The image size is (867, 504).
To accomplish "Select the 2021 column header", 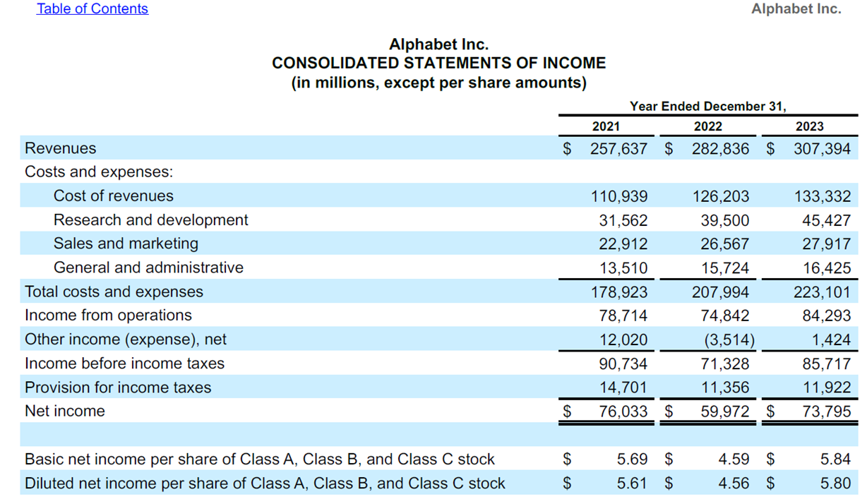I will [606, 126].
